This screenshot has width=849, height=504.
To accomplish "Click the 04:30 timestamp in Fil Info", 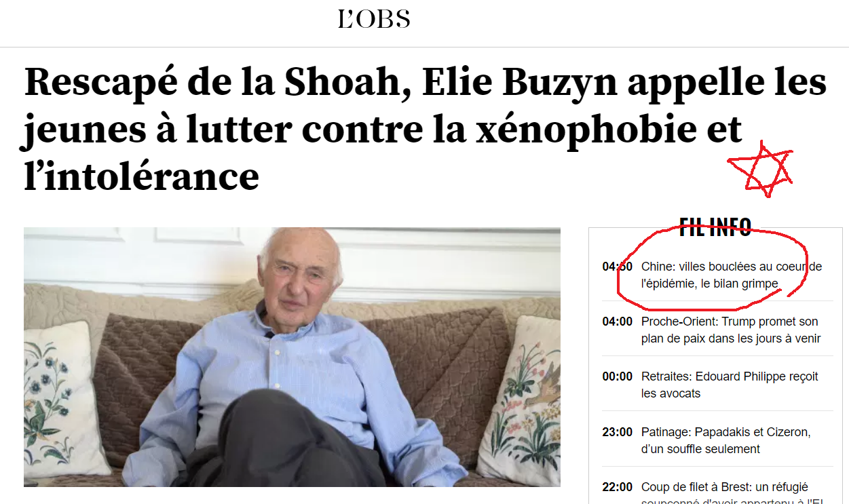I will tap(617, 267).
